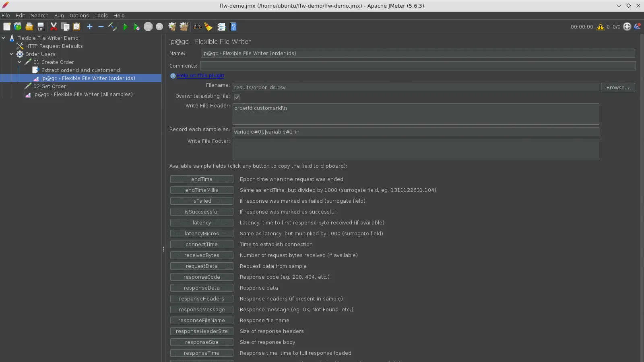Open the Help question mark toolbar icon
The image size is (644, 362).
tap(233, 27)
